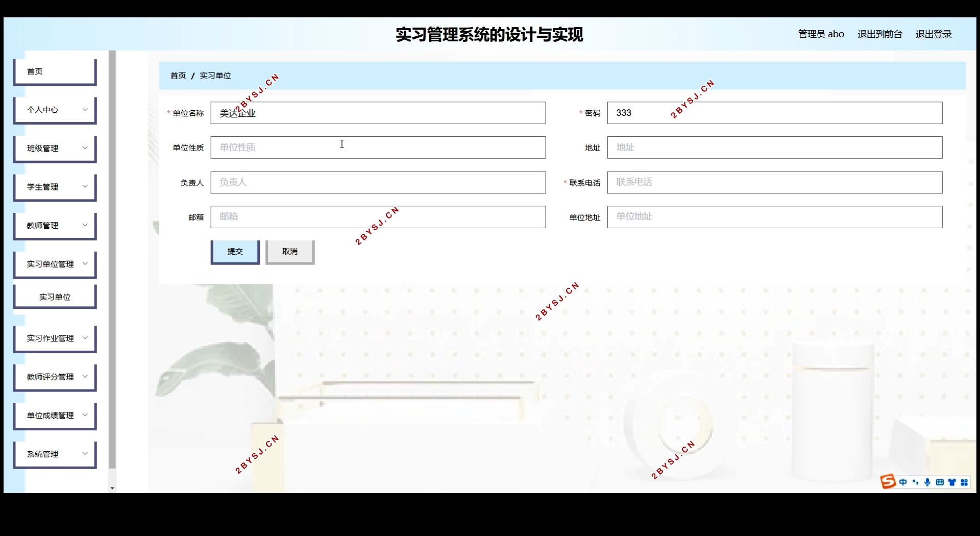Collapse the 实习单位管理 menu arrow
This screenshot has width=980, height=536.
click(85, 264)
